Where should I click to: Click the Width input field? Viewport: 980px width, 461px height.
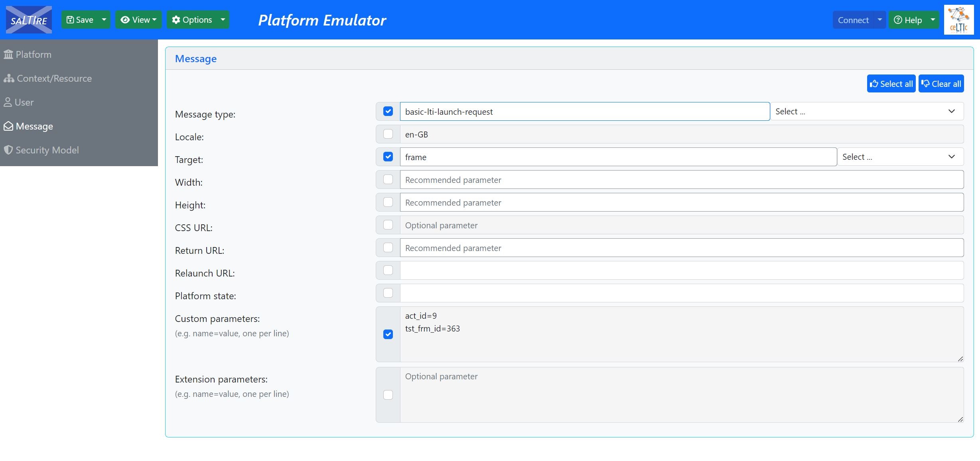pyautogui.click(x=682, y=180)
